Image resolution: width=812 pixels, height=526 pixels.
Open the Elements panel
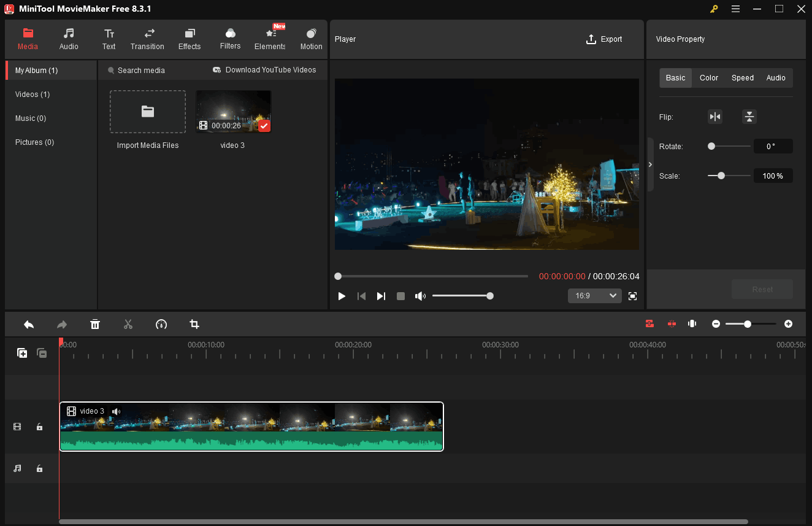pyautogui.click(x=270, y=38)
